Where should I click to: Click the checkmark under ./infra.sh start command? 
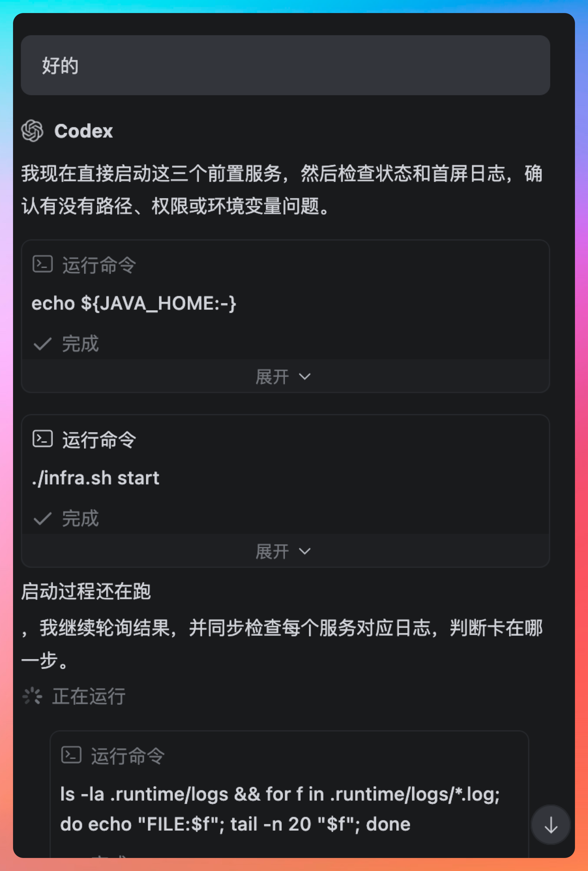(42, 518)
